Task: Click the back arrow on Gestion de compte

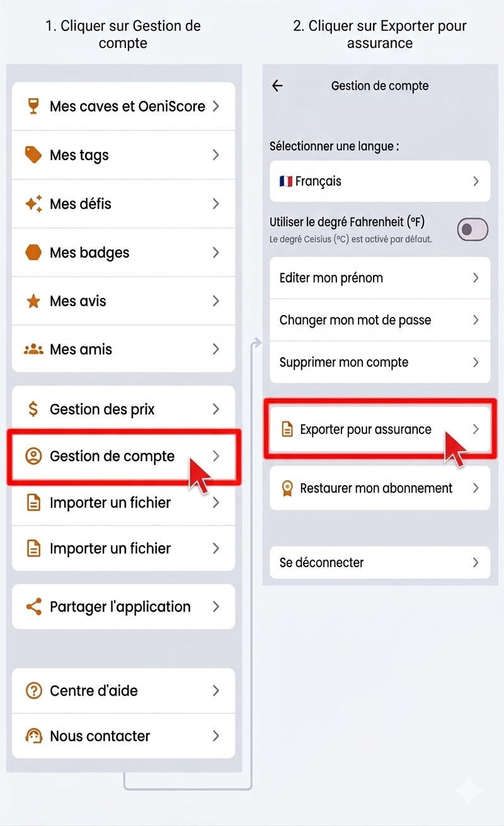Action: (x=277, y=86)
